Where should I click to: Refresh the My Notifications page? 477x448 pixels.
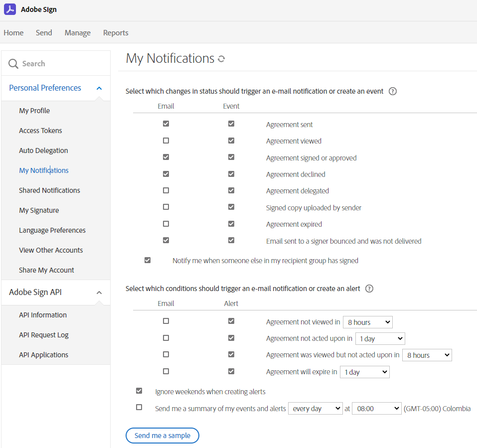click(x=220, y=58)
